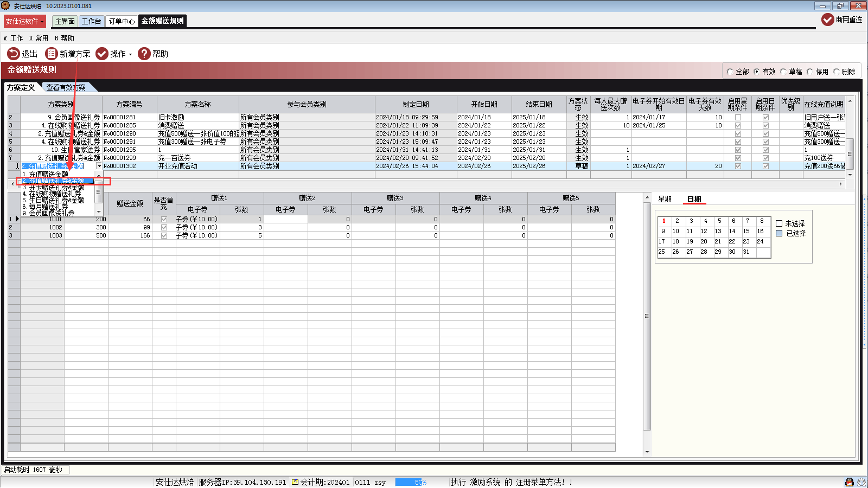Viewport: 868px width, 488px height.
Task: Select the 删除 radio filter
Action: (837, 72)
